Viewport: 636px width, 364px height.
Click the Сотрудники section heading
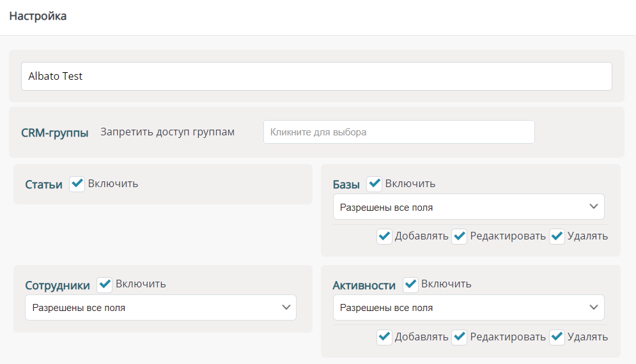tap(58, 285)
